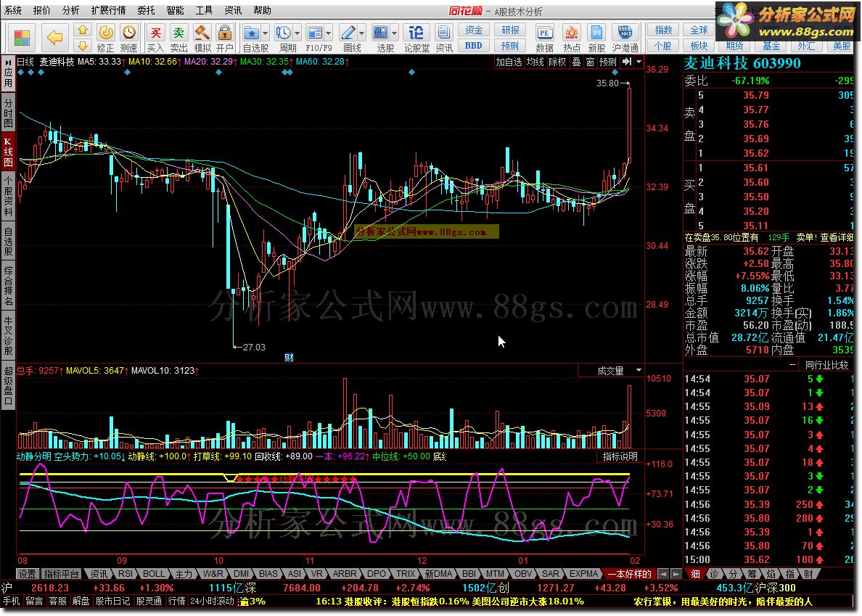Click the 指标平台 button

click(61, 574)
